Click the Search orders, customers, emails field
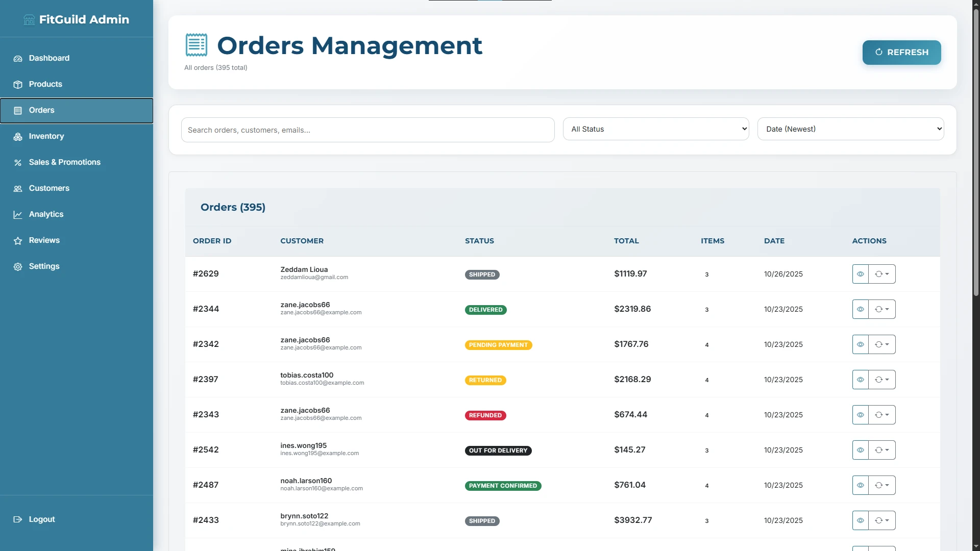 click(x=367, y=130)
